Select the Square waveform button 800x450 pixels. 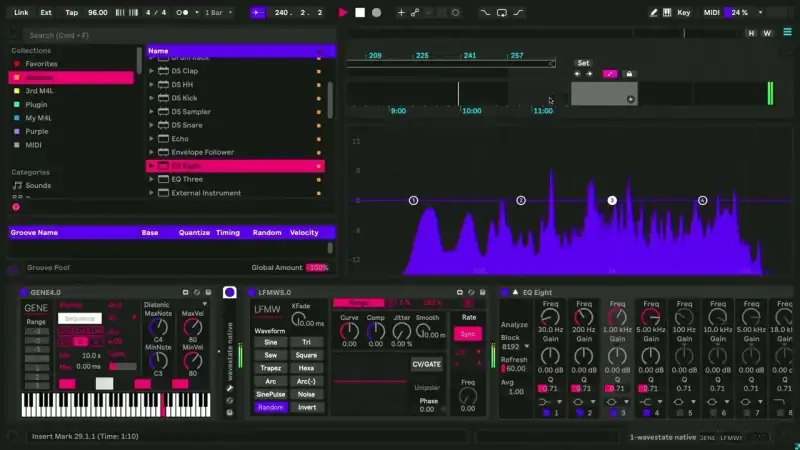click(306, 355)
